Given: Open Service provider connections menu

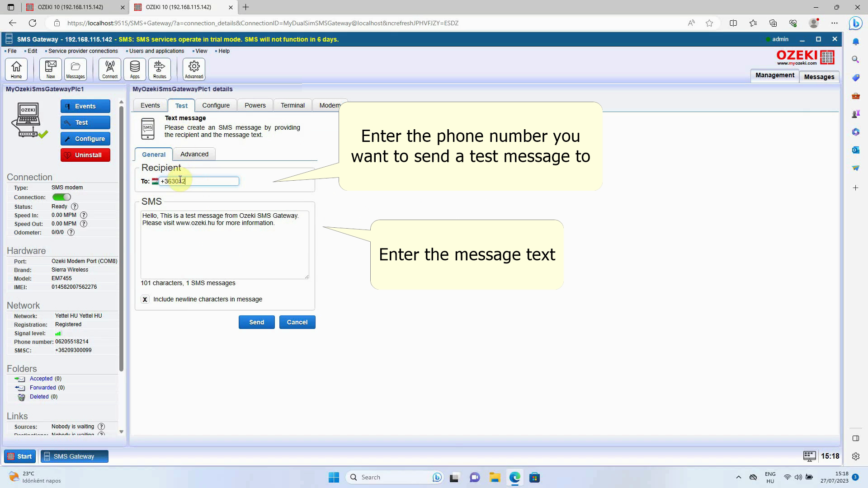Looking at the screenshot, I should 83,51.
